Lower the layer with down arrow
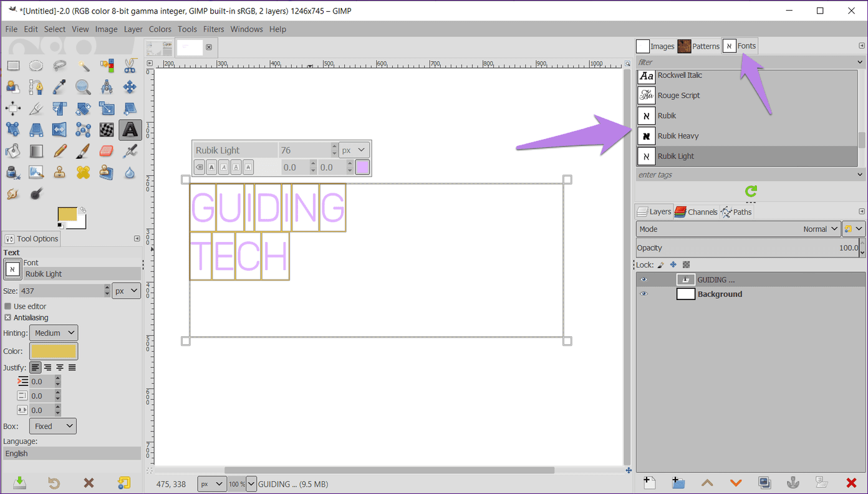868x494 pixels. point(736,482)
